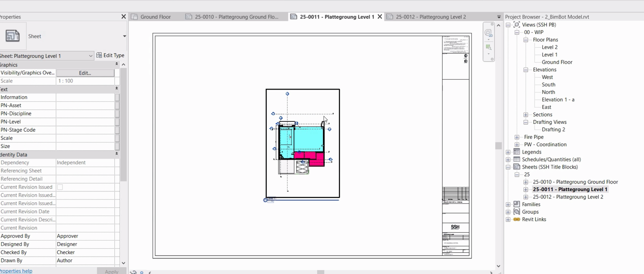Activate the zoom region tool in navigation bar
The width and height of the screenshot is (644, 274).
(488, 47)
